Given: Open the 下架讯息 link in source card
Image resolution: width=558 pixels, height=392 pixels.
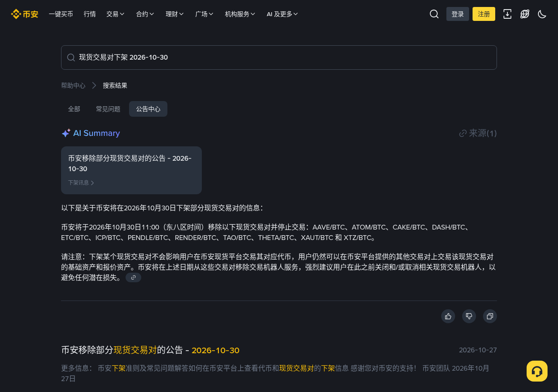Looking at the screenshot, I should pos(81,183).
